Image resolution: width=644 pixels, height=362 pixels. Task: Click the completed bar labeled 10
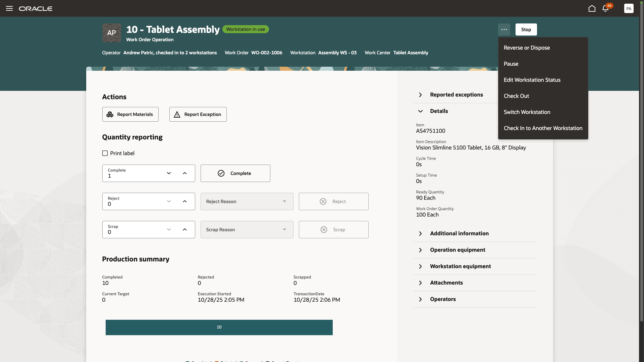point(219,327)
